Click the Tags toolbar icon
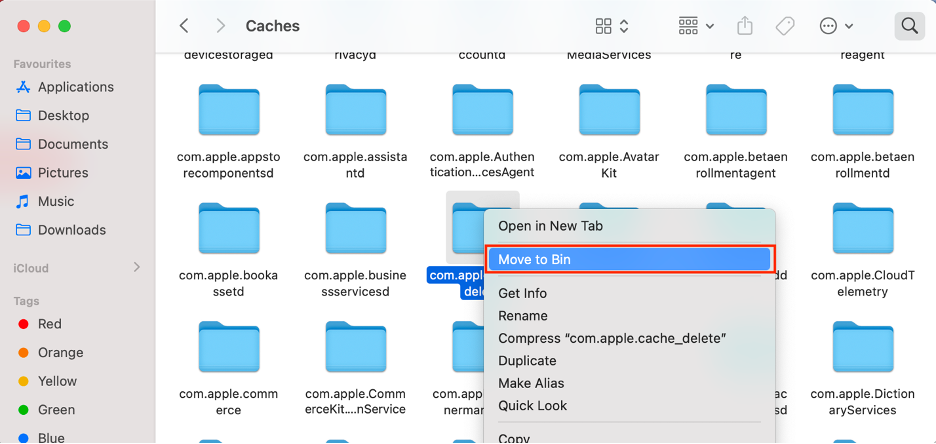This screenshot has height=444, width=936. (x=784, y=26)
